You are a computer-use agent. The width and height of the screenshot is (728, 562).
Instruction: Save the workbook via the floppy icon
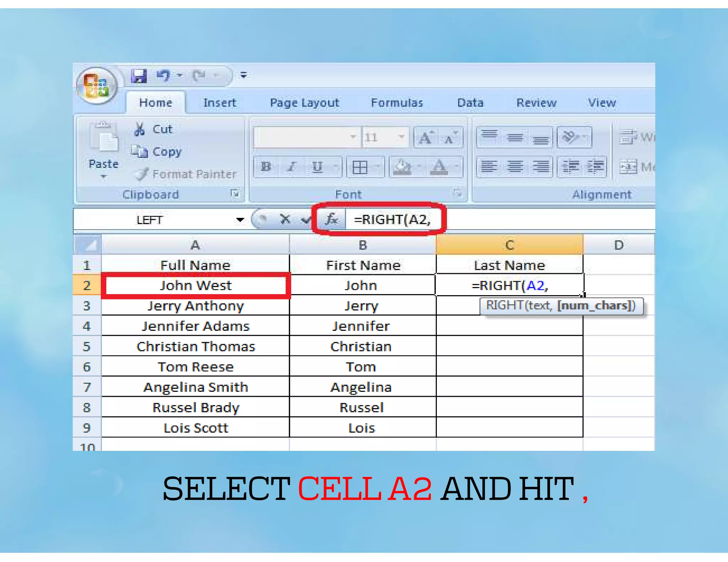(x=139, y=76)
